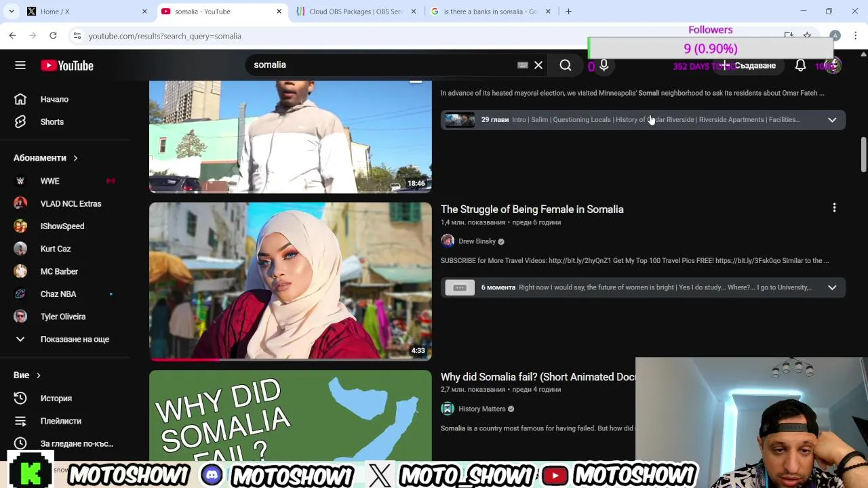Click History Matters channel name

[x=482, y=409]
